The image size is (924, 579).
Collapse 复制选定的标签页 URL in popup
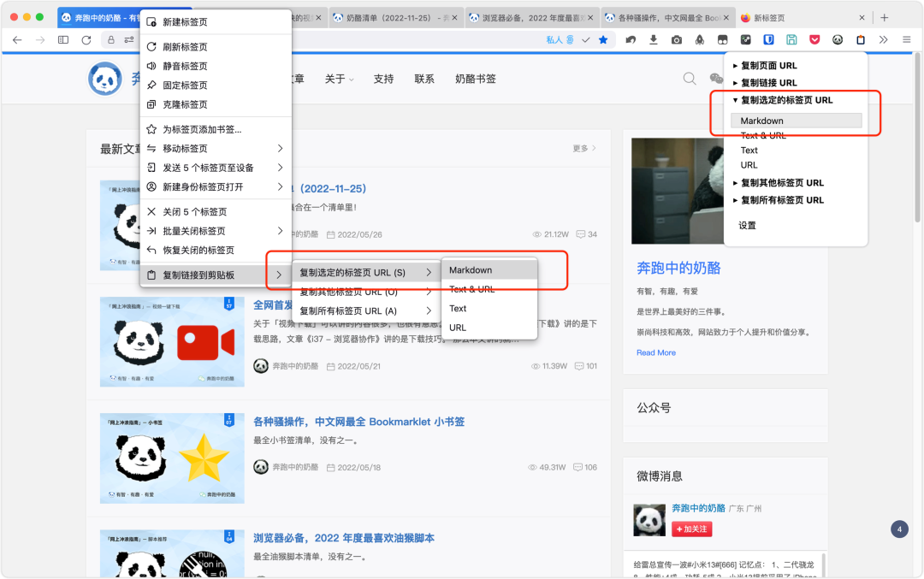pos(783,100)
